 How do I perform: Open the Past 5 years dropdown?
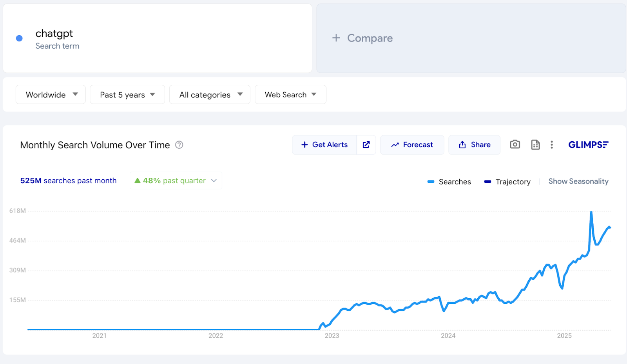127,95
